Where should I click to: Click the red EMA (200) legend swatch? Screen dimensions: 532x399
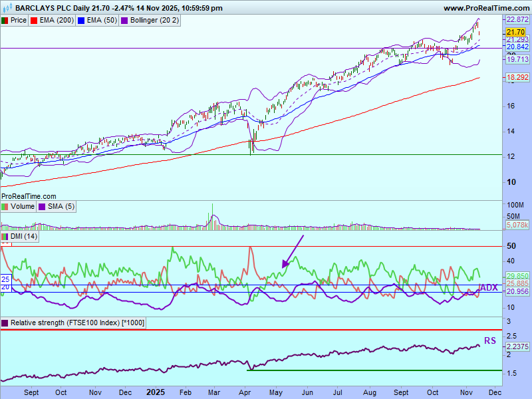pos(35,21)
